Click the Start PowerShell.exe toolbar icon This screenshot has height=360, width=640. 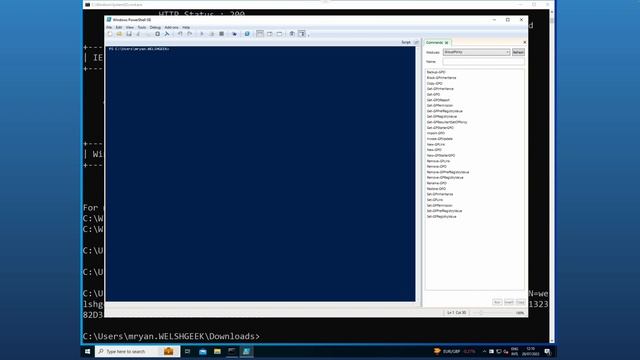[247, 34]
